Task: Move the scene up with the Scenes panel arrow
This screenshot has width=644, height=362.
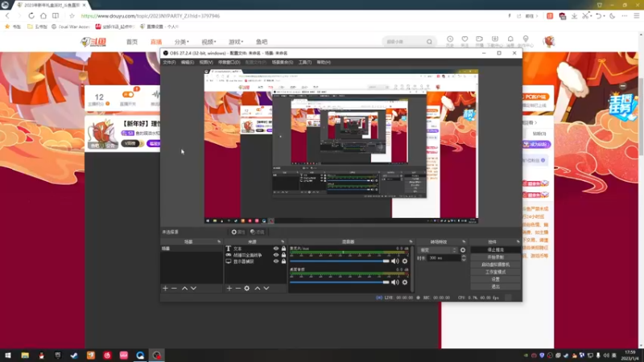Action: (184, 289)
